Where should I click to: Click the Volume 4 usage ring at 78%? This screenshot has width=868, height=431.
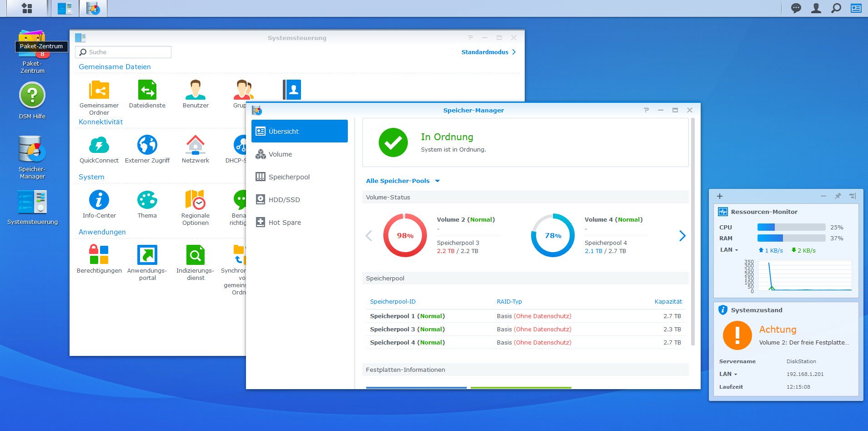coord(553,235)
